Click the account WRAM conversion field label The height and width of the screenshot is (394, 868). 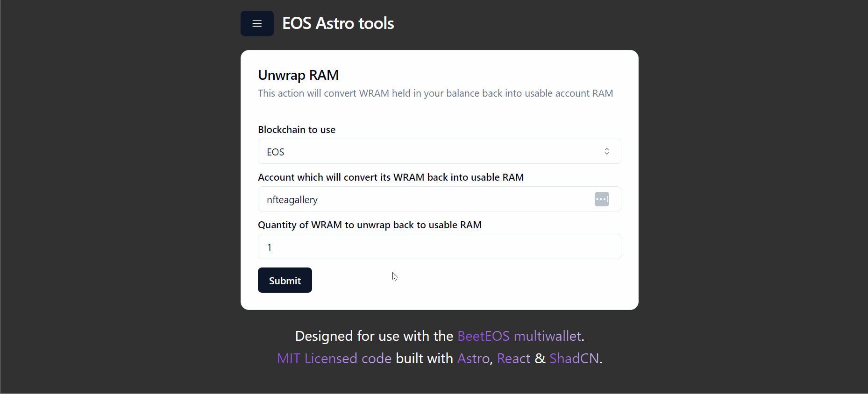391,177
